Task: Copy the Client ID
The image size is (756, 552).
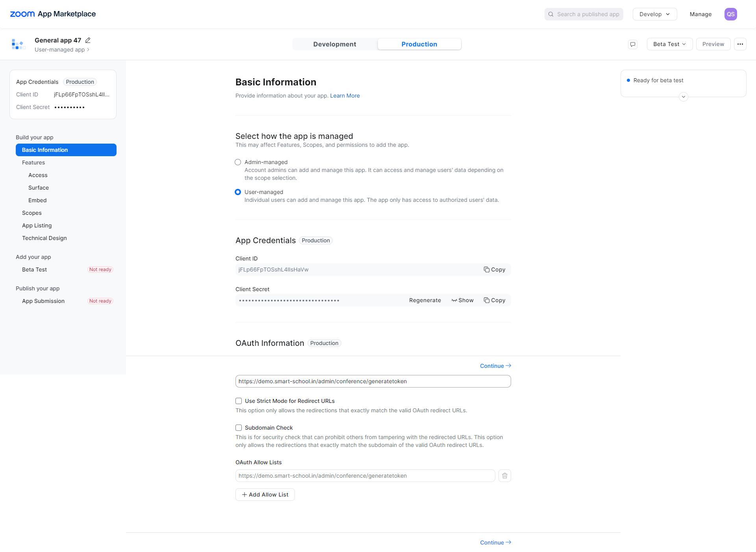Action: point(495,270)
